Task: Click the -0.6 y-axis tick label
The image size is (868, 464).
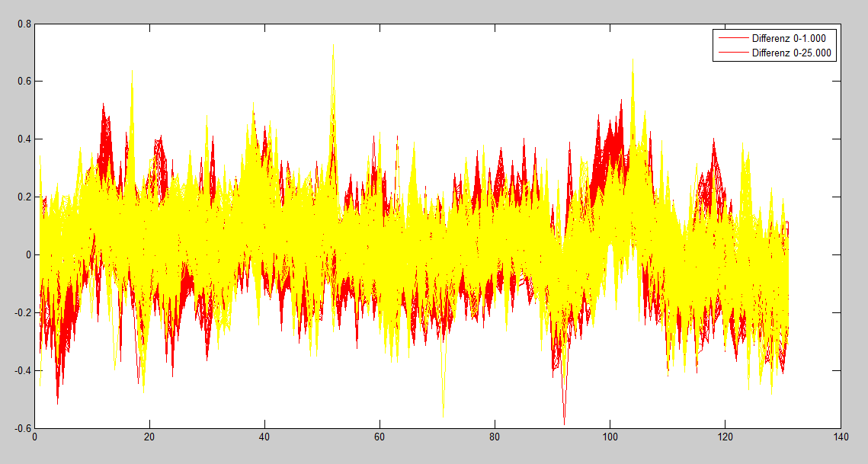Action: click(x=23, y=428)
